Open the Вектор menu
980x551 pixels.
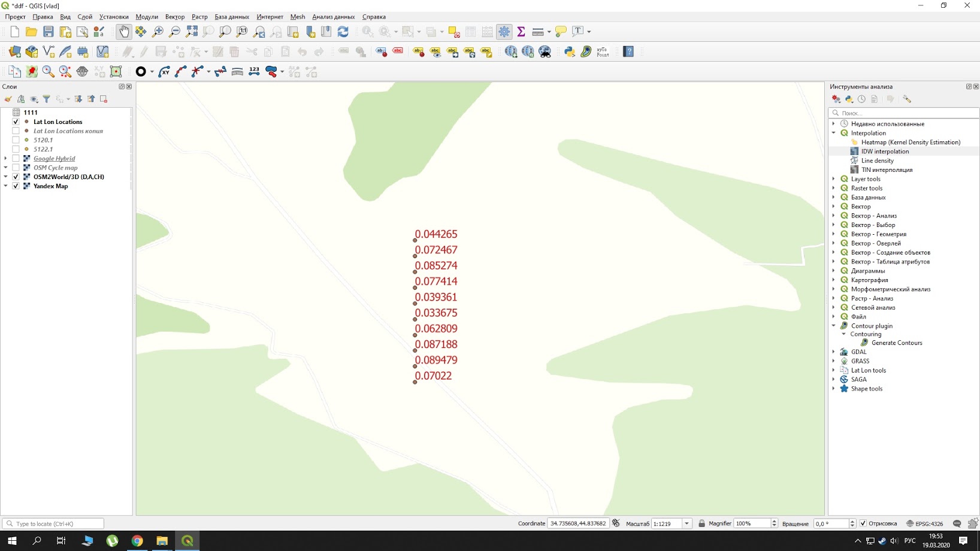pyautogui.click(x=174, y=17)
